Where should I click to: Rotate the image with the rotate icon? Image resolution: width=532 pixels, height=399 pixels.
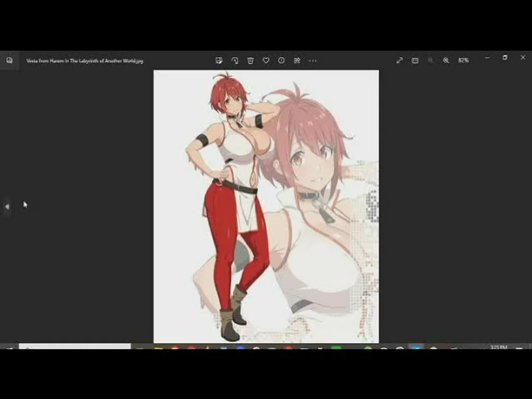235,61
